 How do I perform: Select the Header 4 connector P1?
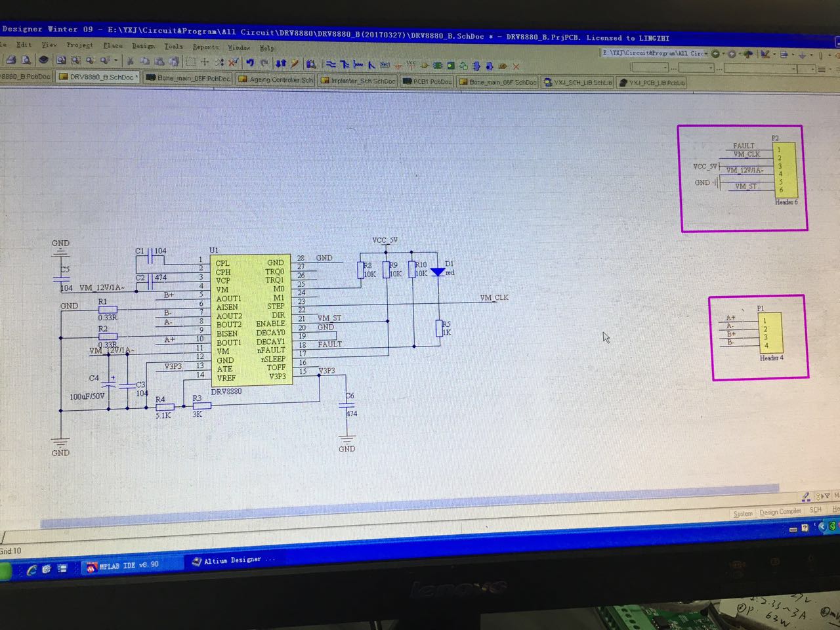pos(770,333)
